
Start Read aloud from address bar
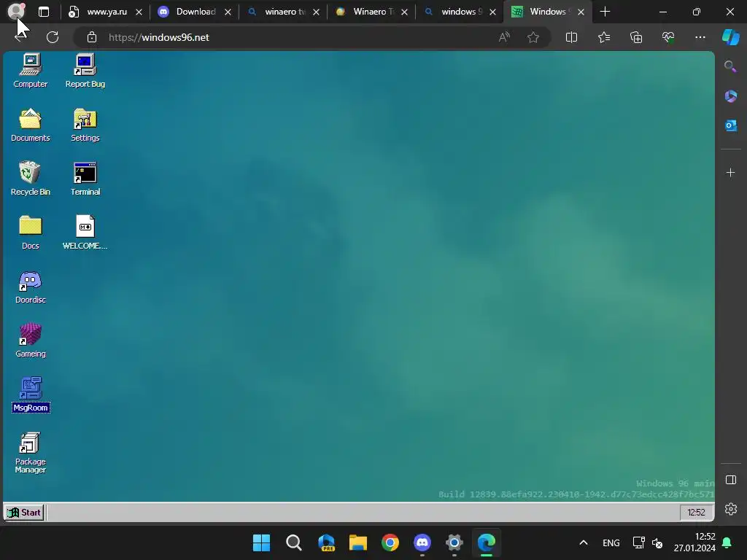click(504, 37)
